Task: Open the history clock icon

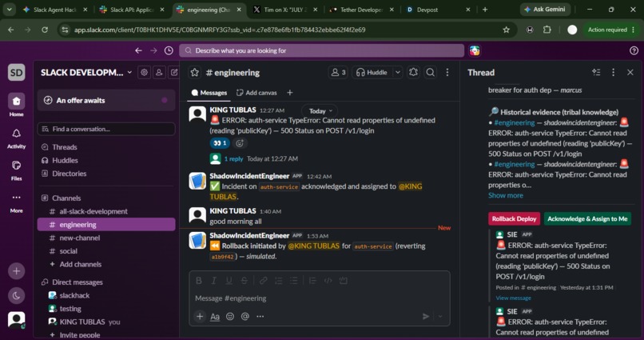Action: (169, 50)
